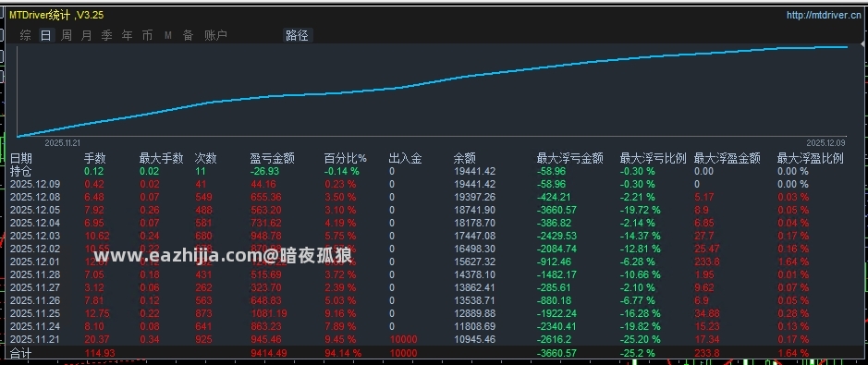Click the 百分比% column header

coord(346,159)
